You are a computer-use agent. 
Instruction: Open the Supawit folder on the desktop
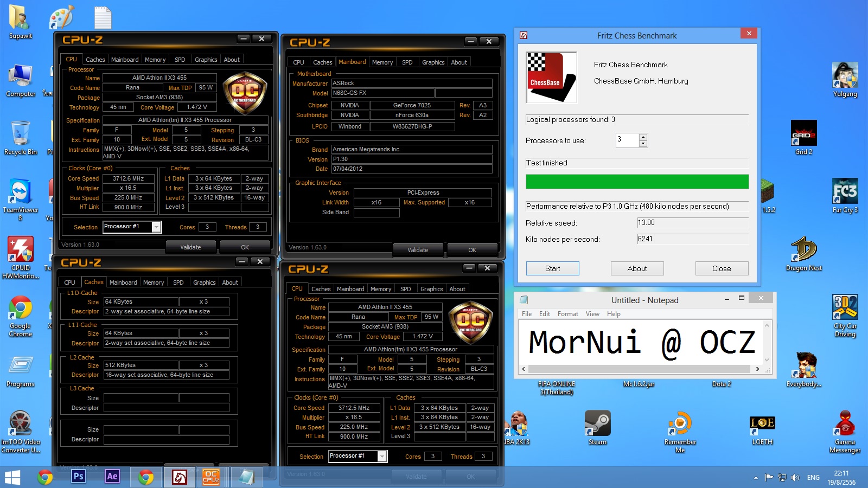tap(20, 22)
